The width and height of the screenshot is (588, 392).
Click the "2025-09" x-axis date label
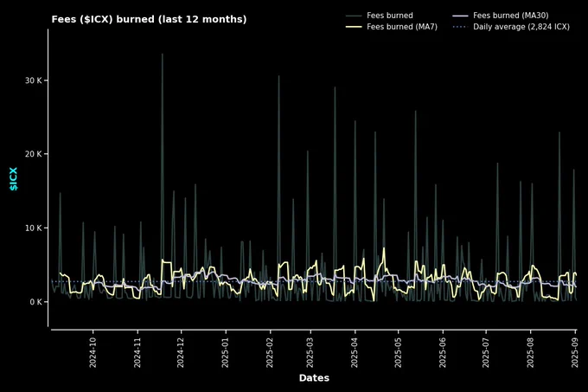tap(575, 352)
